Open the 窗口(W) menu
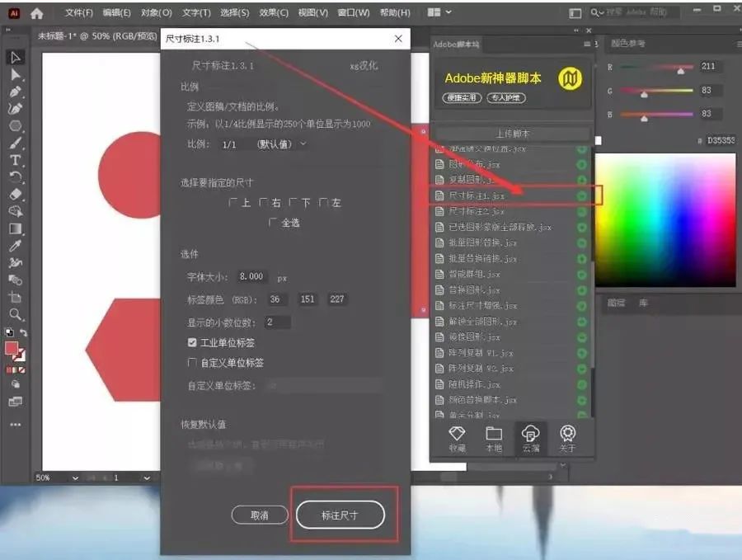Viewport: 742px width, 560px height. click(x=354, y=13)
